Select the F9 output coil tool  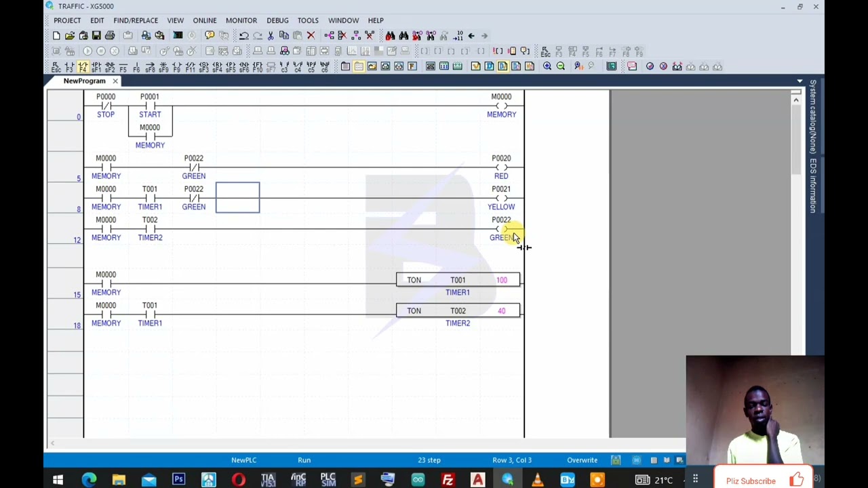click(x=177, y=66)
